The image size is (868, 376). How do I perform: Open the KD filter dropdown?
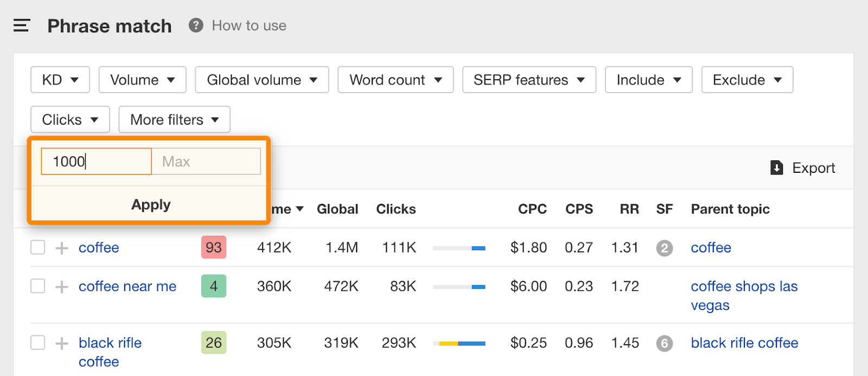click(60, 80)
